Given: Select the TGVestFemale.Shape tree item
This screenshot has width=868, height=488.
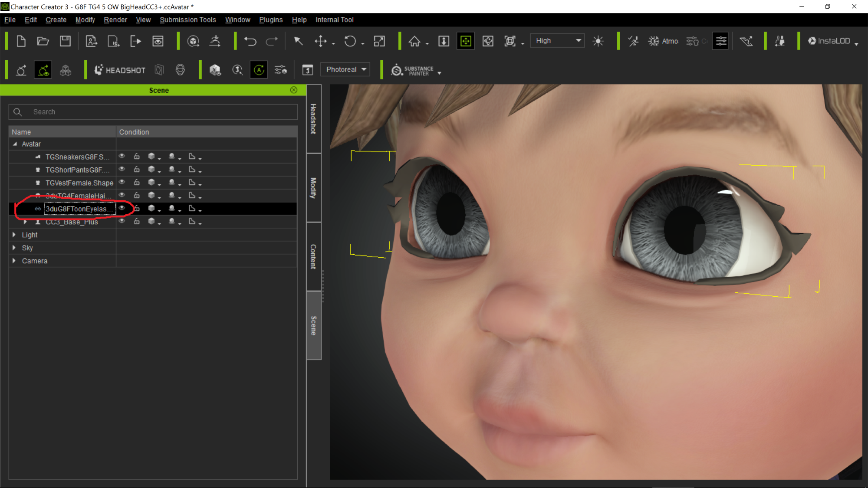Looking at the screenshot, I should point(79,183).
